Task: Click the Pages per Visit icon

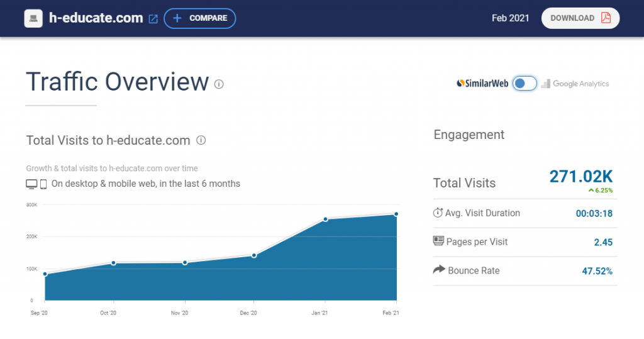Action: (438, 241)
